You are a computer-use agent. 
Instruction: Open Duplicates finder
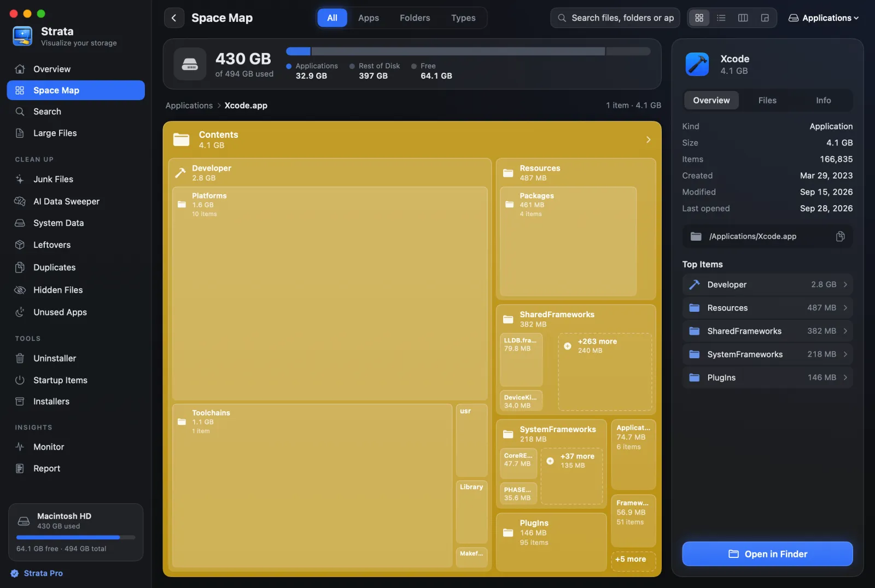click(75, 267)
